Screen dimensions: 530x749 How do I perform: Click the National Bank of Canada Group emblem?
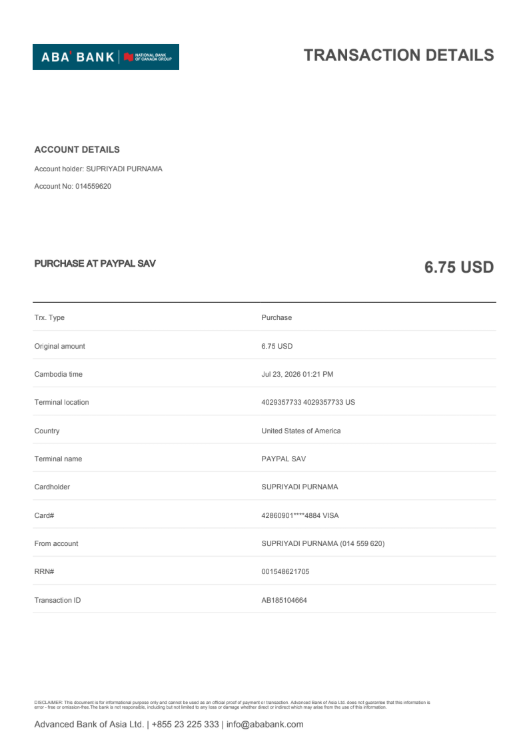tap(148, 57)
